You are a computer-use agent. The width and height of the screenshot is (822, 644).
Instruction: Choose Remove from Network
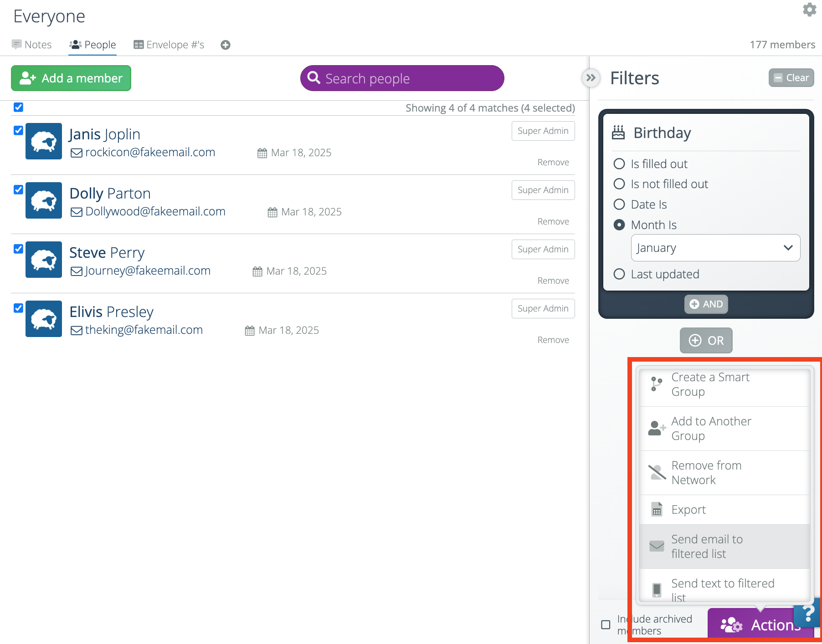(x=724, y=473)
